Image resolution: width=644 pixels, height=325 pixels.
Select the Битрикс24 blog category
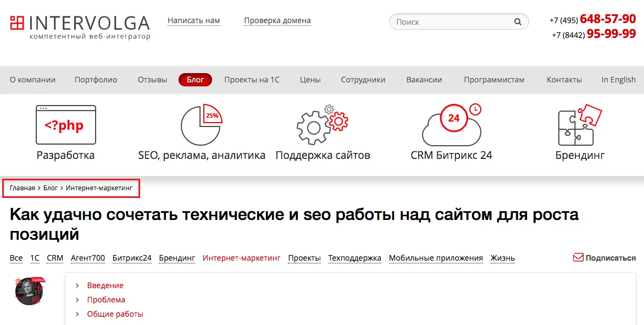click(x=131, y=257)
